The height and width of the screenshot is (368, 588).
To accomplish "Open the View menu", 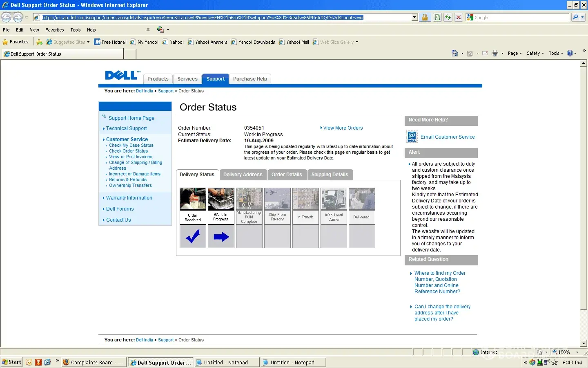I will 34,30.
